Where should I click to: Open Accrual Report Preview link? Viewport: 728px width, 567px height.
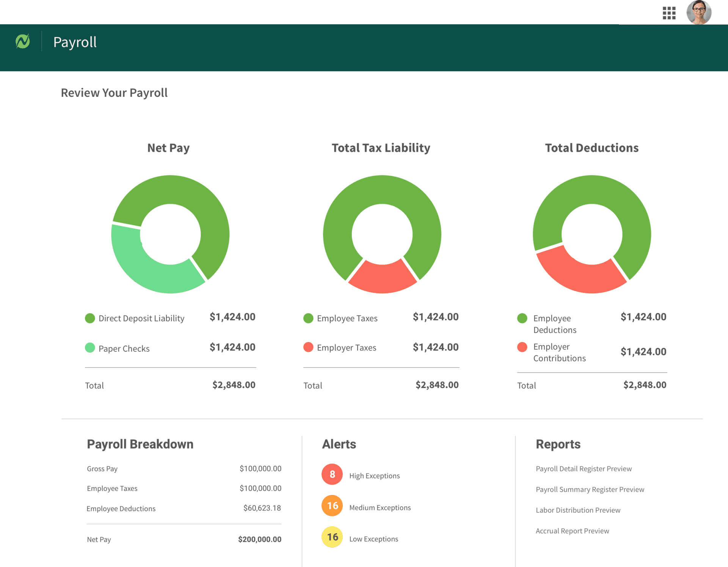click(572, 531)
